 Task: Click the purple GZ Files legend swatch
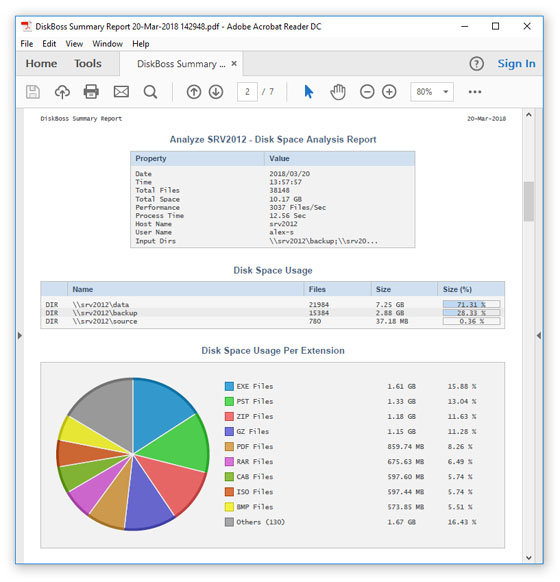tap(229, 431)
